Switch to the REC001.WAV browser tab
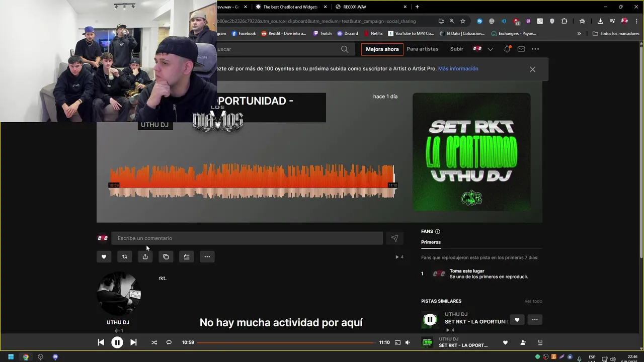The width and height of the screenshot is (644, 362). tap(372, 7)
